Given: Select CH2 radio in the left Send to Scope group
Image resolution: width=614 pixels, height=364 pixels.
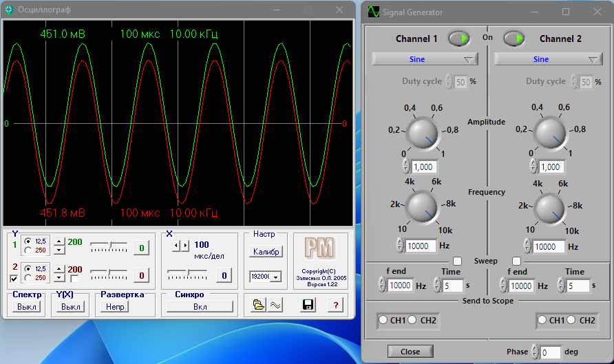Looking at the screenshot, I should pyautogui.click(x=413, y=320).
